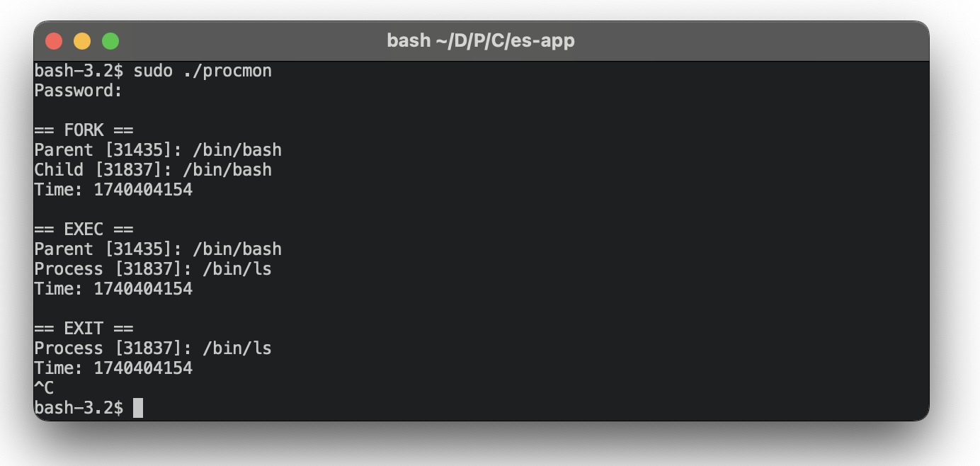Image resolution: width=980 pixels, height=466 pixels.
Task: Select the == FORK == section header
Action: [83, 130]
